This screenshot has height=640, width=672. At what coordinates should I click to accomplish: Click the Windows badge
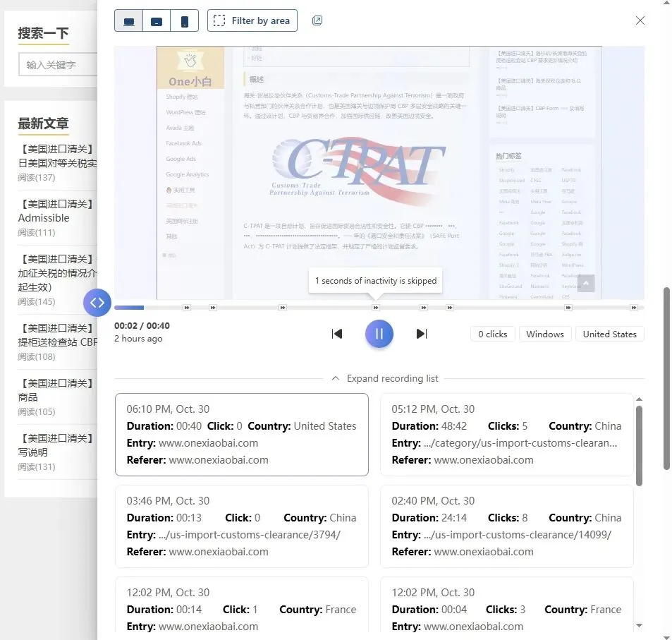pos(544,334)
